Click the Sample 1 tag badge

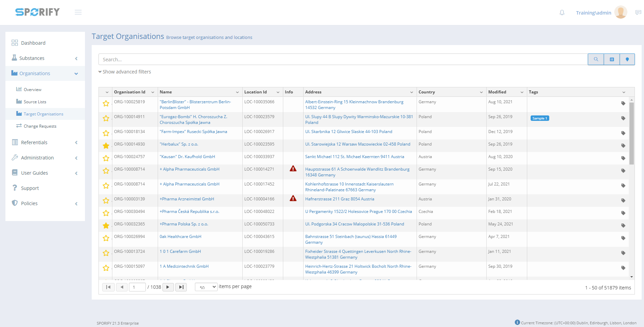(539, 118)
